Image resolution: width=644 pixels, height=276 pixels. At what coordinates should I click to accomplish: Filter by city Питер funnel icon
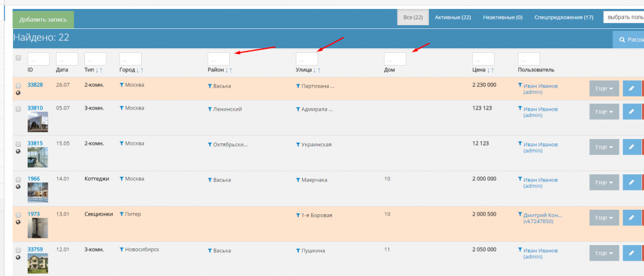pos(122,214)
